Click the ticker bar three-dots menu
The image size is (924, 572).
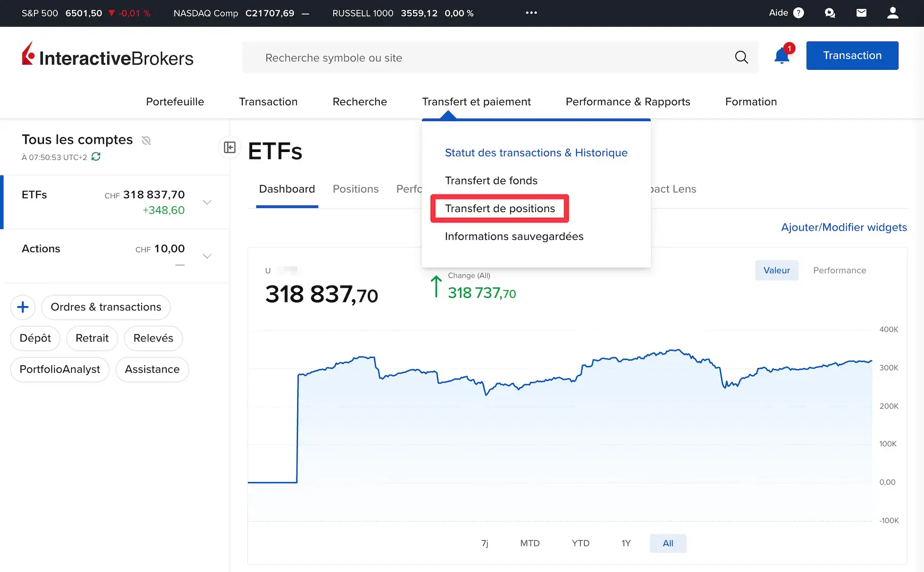coord(531,13)
